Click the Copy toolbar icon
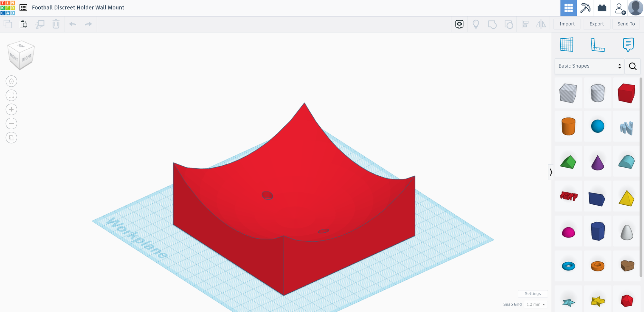This screenshot has height=312, width=644. point(8,24)
